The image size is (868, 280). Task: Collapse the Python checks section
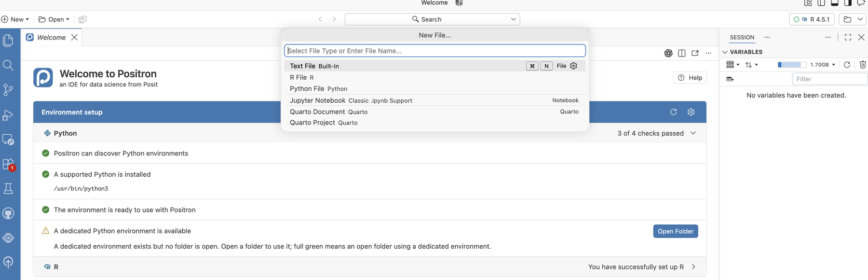pyautogui.click(x=693, y=133)
